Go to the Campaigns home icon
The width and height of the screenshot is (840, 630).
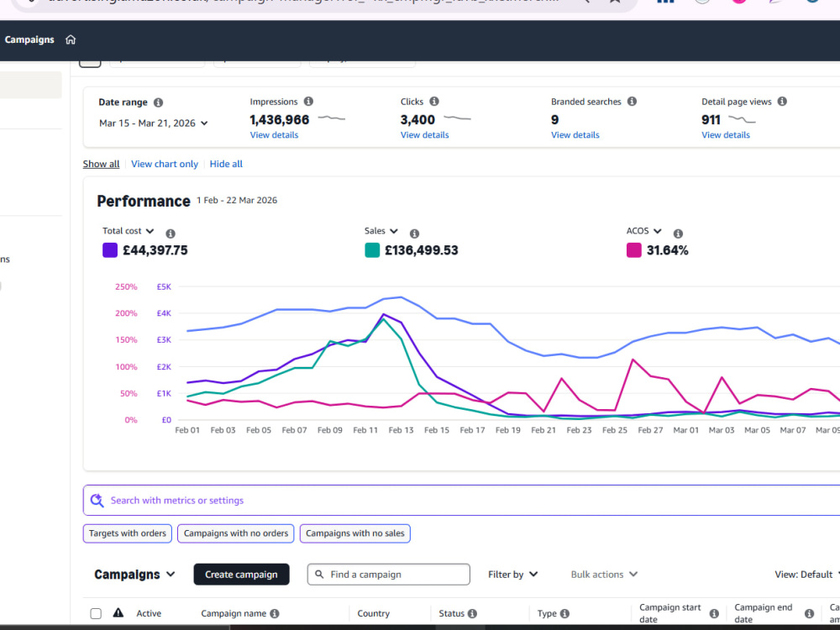tap(71, 39)
